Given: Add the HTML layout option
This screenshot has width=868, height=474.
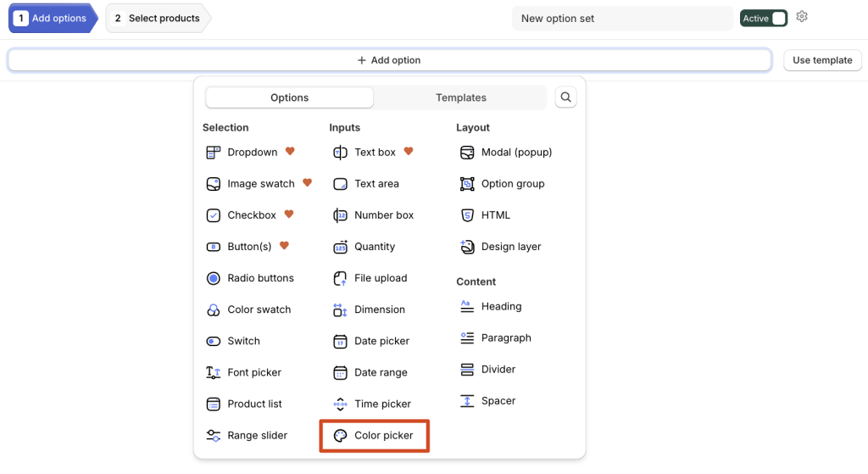Looking at the screenshot, I should coord(485,215).
